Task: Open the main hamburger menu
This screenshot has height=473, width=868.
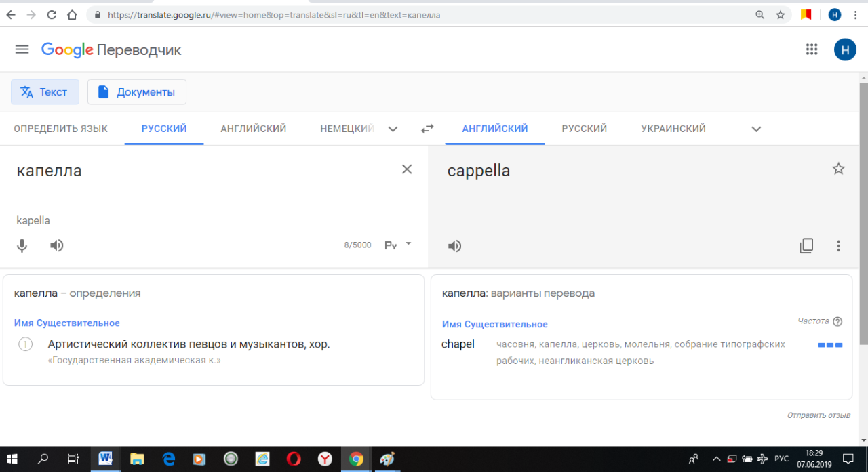Action: (x=22, y=49)
